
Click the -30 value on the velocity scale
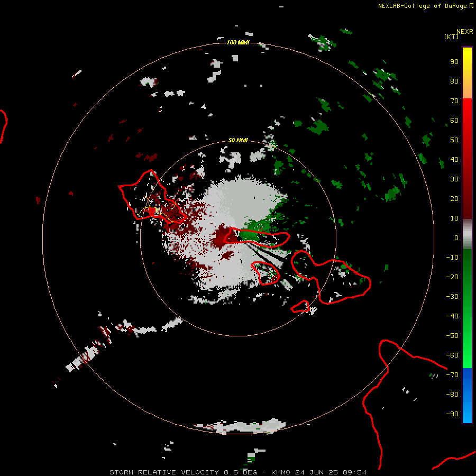pyautogui.click(x=452, y=297)
